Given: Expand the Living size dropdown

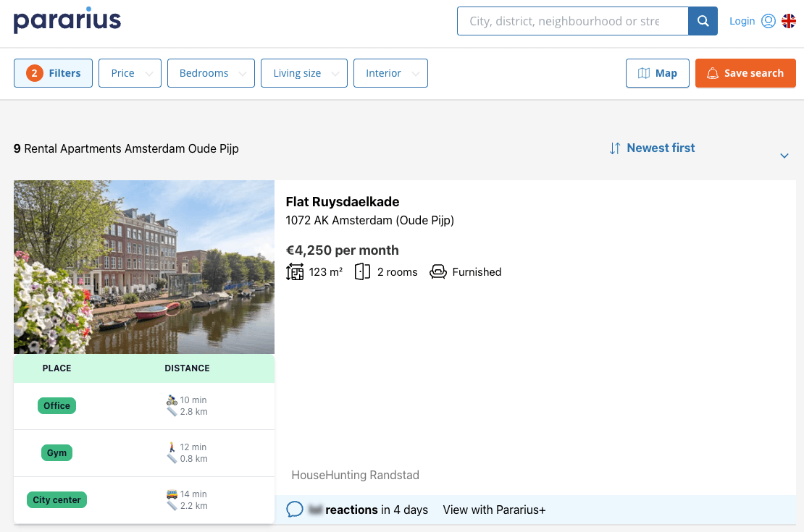Looking at the screenshot, I should [304, 73].
